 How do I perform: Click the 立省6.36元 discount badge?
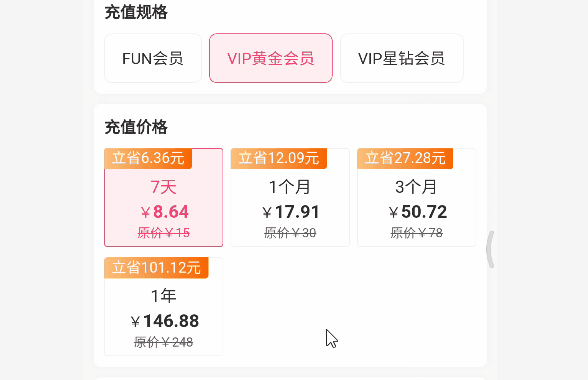click(x=148, y=158)
